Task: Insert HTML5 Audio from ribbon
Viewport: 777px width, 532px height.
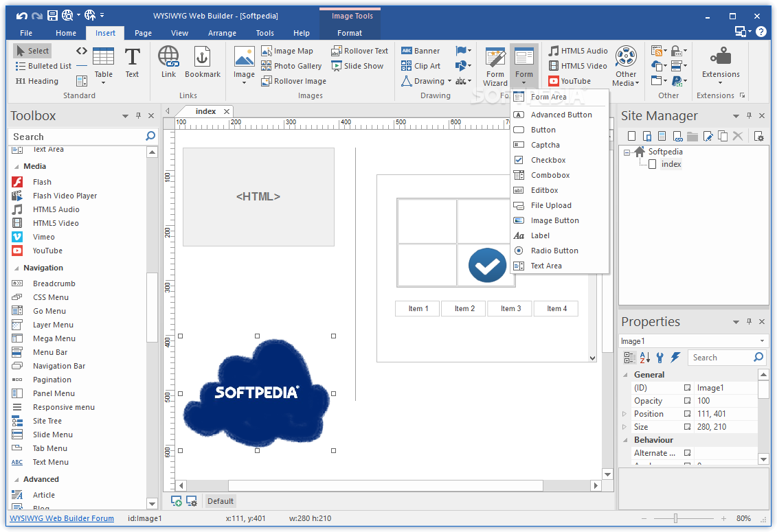Action: [578, 51]
